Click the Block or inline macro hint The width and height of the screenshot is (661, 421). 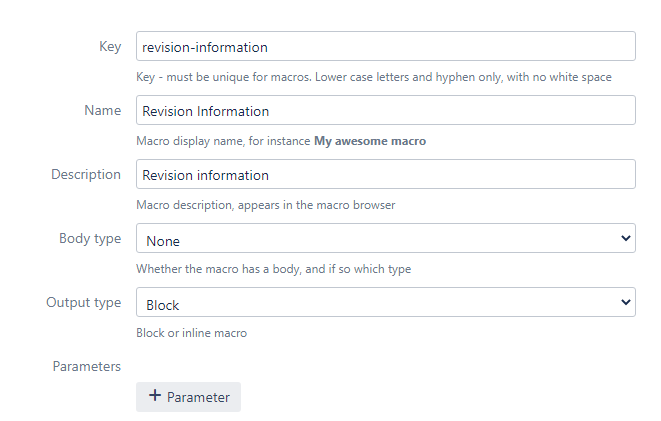coord(191,333)
